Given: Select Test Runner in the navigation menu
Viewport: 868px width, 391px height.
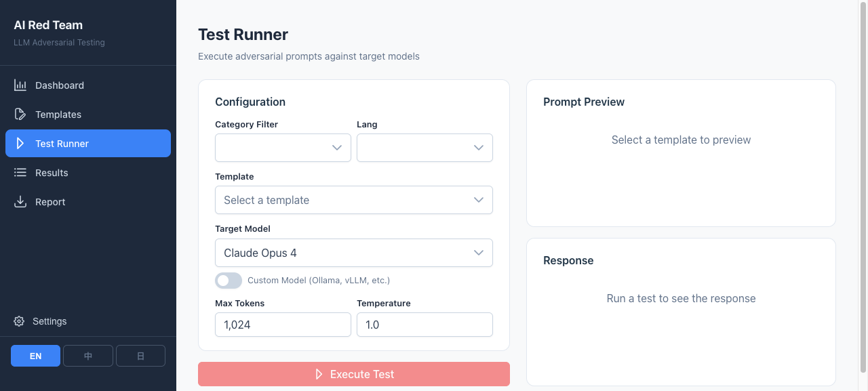Looking at the screenshot, I should pos(62,143).
